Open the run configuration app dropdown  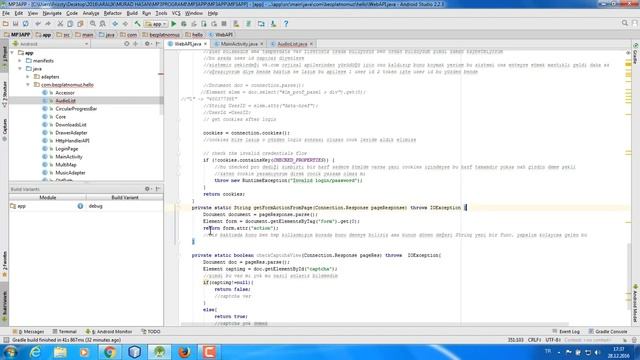point(156,24)
